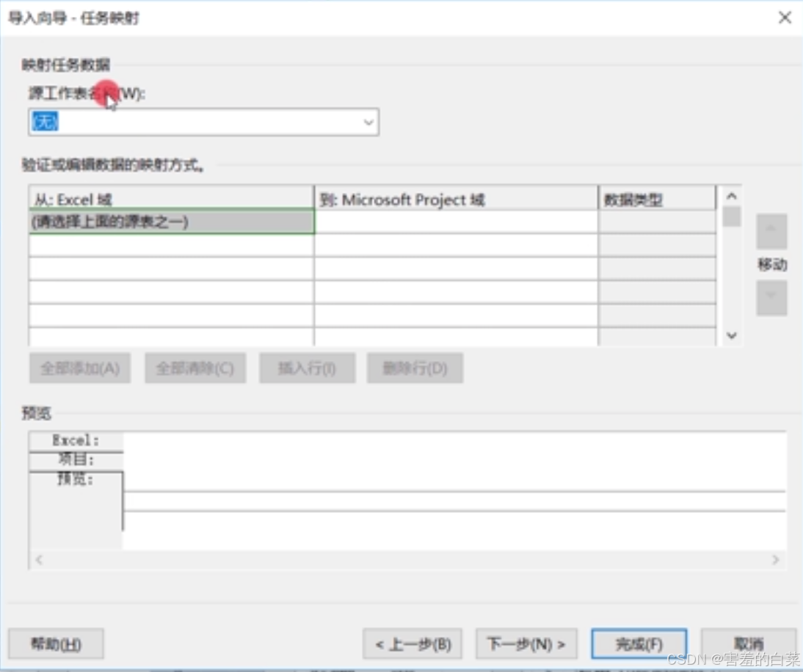Click the '从: Excel 域' column header
This screenshot has height=672, width=803.
172,199
